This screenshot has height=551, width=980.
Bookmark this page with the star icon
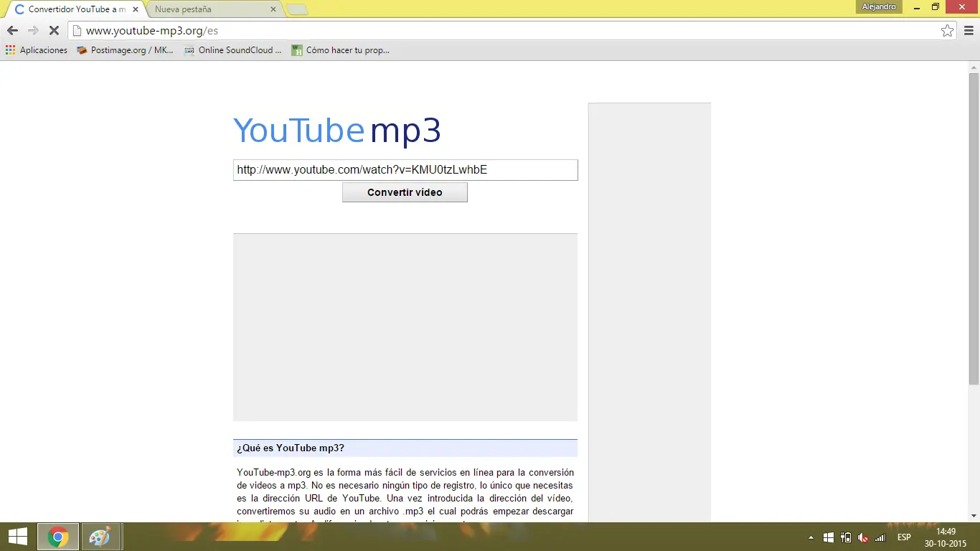(x=948, y=30)
